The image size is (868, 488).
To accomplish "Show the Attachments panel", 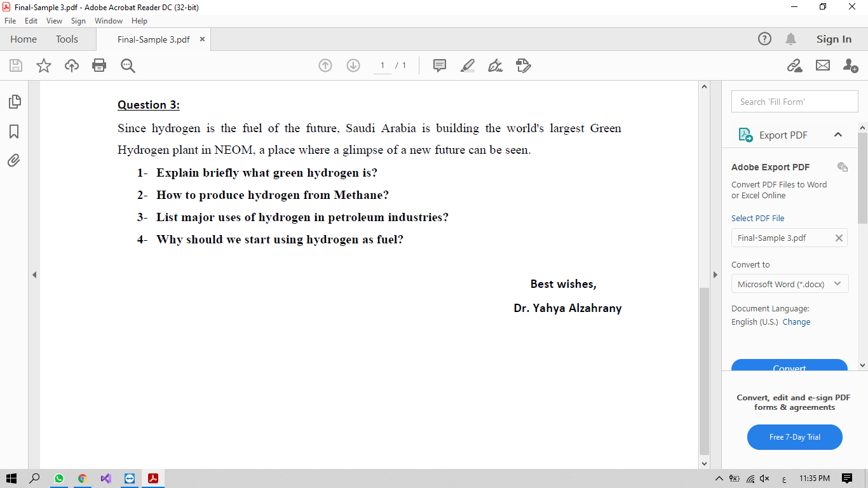I will tap(13, 160).
